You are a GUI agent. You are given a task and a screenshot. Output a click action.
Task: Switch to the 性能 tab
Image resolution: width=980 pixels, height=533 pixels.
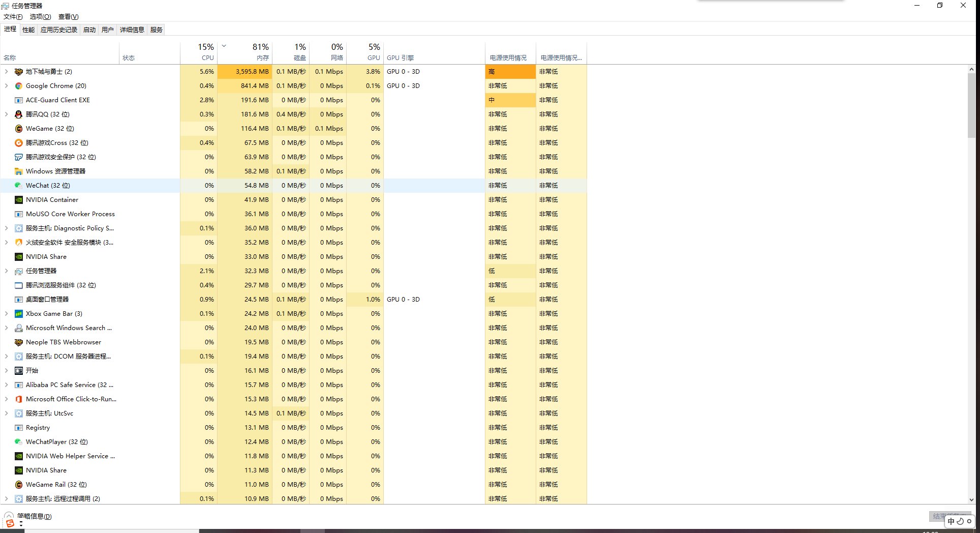click(28, 29)
